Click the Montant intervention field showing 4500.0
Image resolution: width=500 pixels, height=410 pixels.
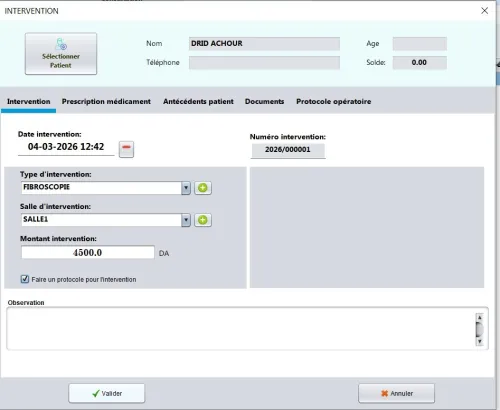pos(88,252)
